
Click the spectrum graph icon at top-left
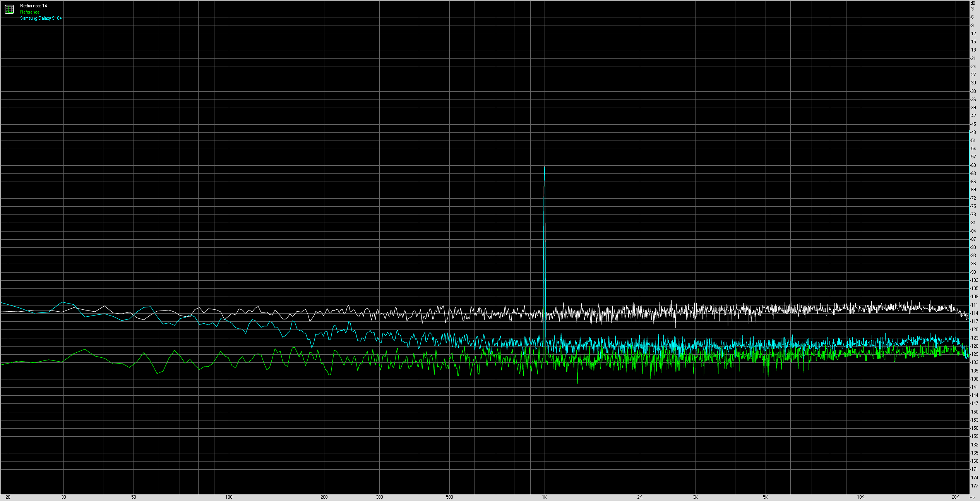coord(9,9)
